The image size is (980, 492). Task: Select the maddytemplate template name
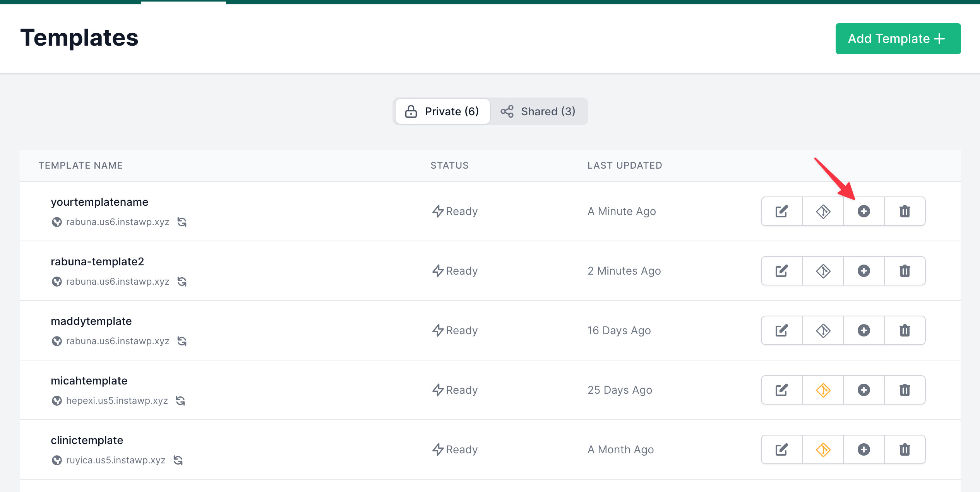tap(91, 321)
